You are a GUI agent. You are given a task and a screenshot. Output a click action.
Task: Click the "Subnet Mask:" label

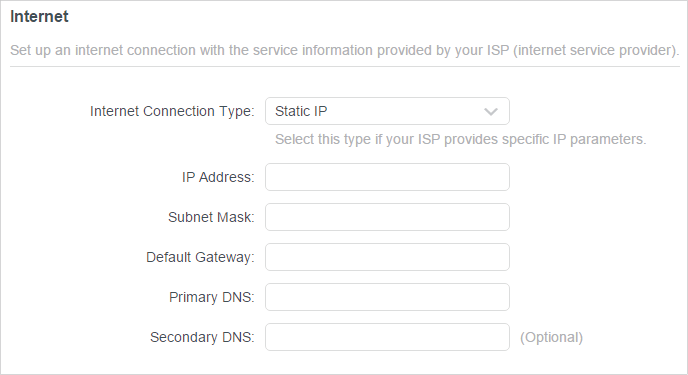[x=211, y=217]
